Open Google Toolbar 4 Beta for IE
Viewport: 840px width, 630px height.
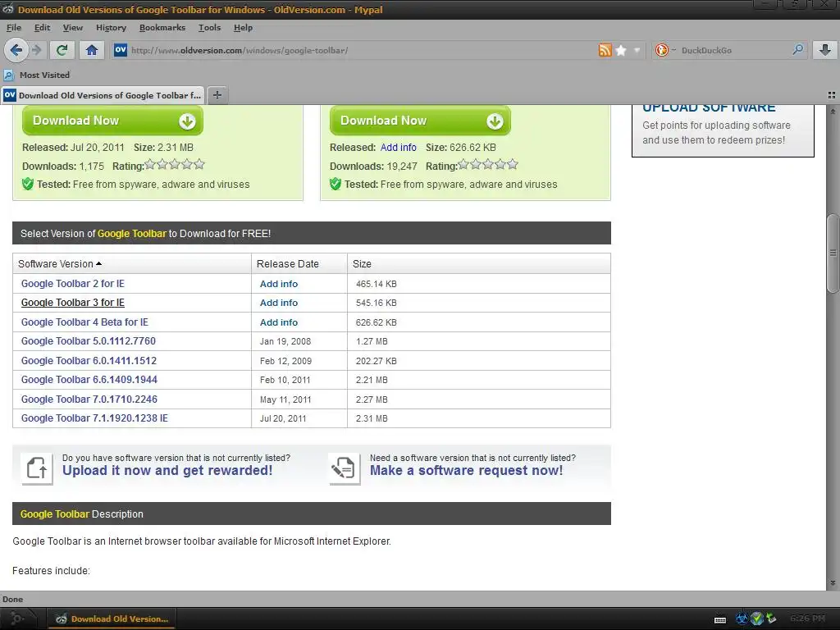(84, 322)
